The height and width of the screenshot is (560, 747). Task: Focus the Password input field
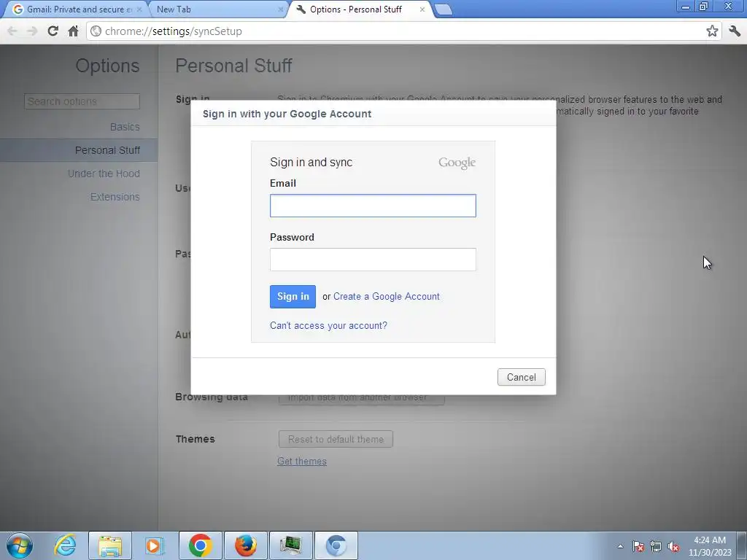[373, 260]
